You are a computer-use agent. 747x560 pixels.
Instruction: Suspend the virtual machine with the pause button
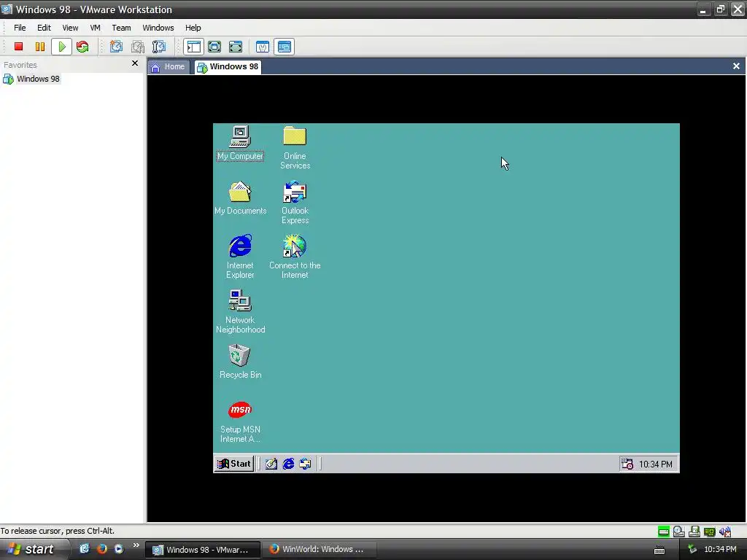[40, 47]
